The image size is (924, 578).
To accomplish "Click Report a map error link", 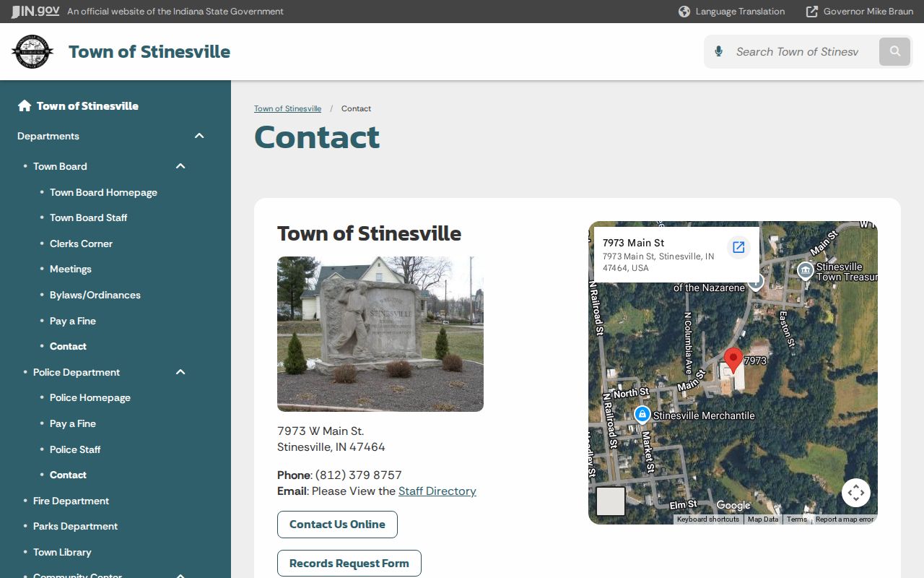I will pyautogui.click(x=845, y=519).
